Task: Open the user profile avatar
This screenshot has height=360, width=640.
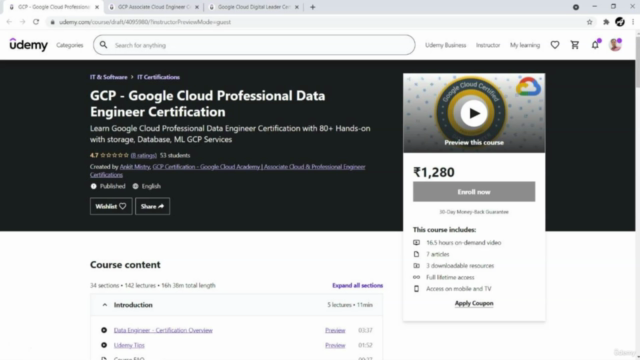Action: (615, 44)
